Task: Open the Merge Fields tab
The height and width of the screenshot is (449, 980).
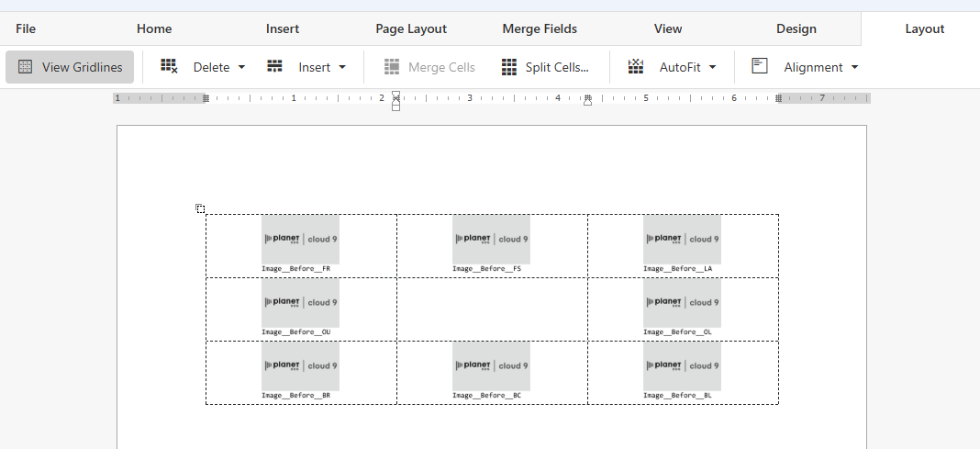Action: coord(540,28)
